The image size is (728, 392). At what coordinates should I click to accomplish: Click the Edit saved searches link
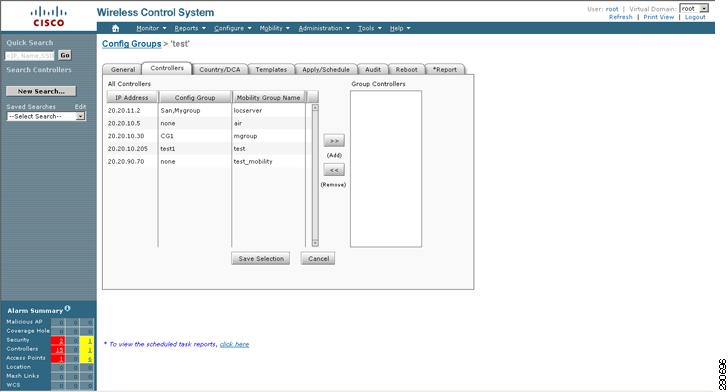point(80,106)
